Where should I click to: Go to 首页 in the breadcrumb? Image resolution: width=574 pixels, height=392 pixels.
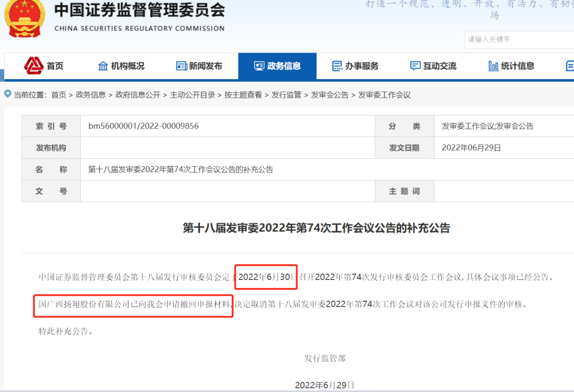click(x=58, y=95)
